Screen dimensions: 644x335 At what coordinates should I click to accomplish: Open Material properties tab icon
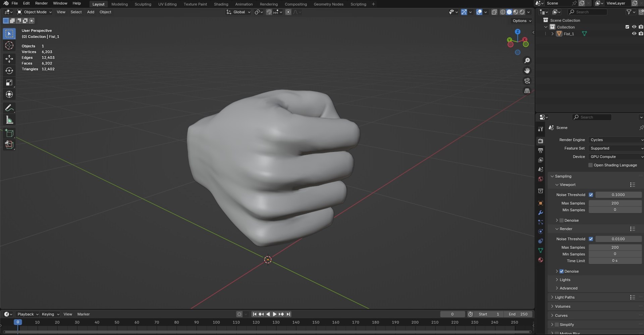tap(540, 260)
